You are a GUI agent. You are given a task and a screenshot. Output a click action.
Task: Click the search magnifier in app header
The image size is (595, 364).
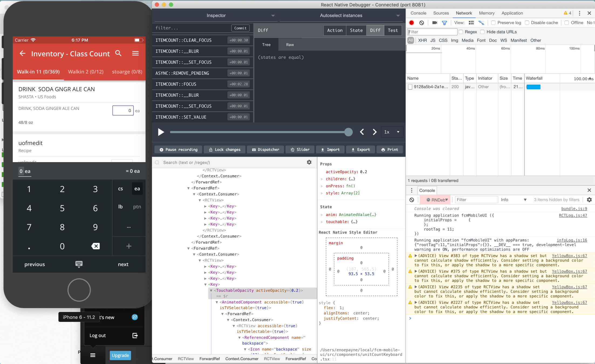(118, 53)
